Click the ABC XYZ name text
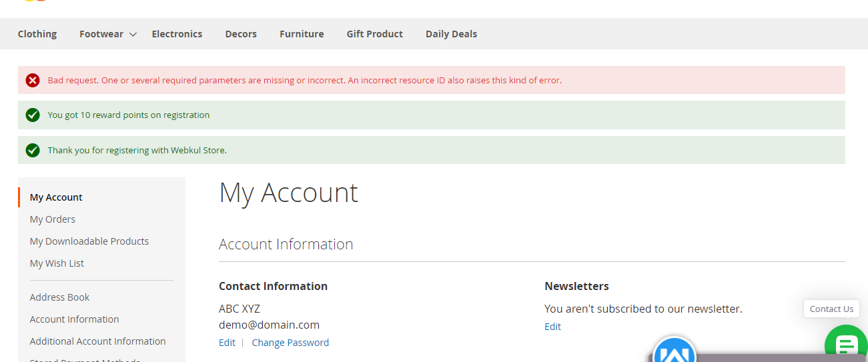 tap(240, 309)
